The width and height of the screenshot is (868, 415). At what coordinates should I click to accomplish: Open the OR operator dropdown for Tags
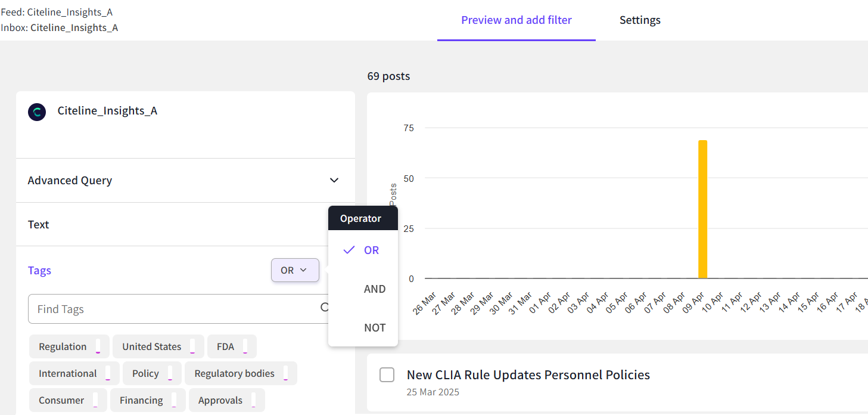[295, 271]
